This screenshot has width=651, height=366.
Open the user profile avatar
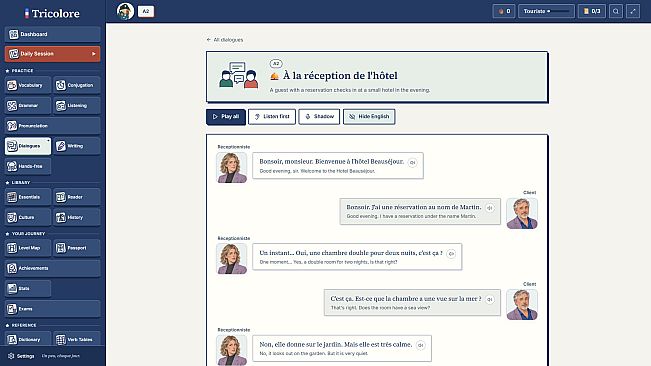click(x=125, y=11)
